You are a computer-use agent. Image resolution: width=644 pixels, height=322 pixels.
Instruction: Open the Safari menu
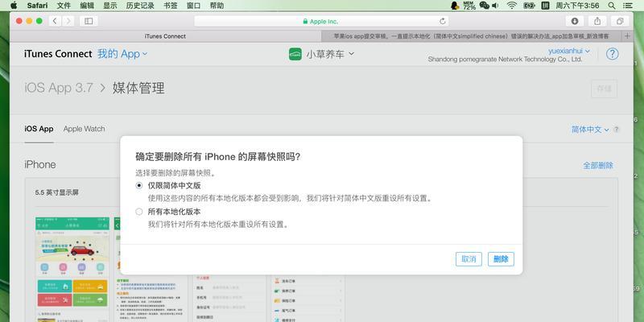coord(37,6)
